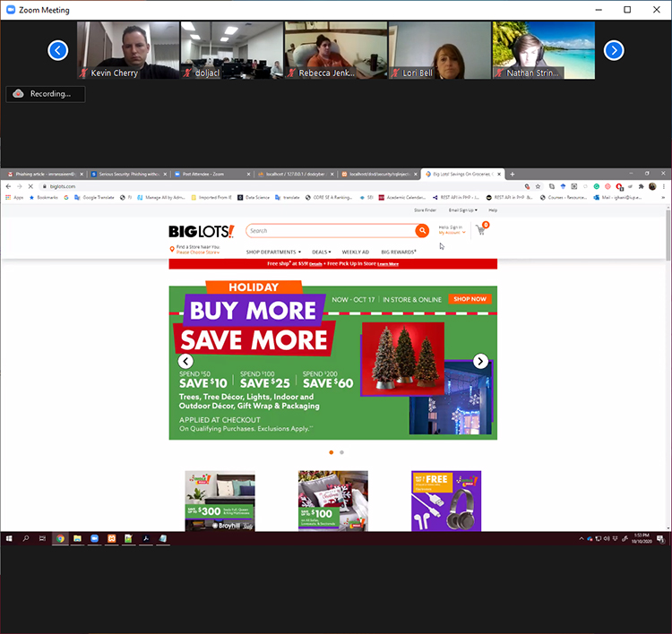Click the orange search magnifier button

click(422, 231)
